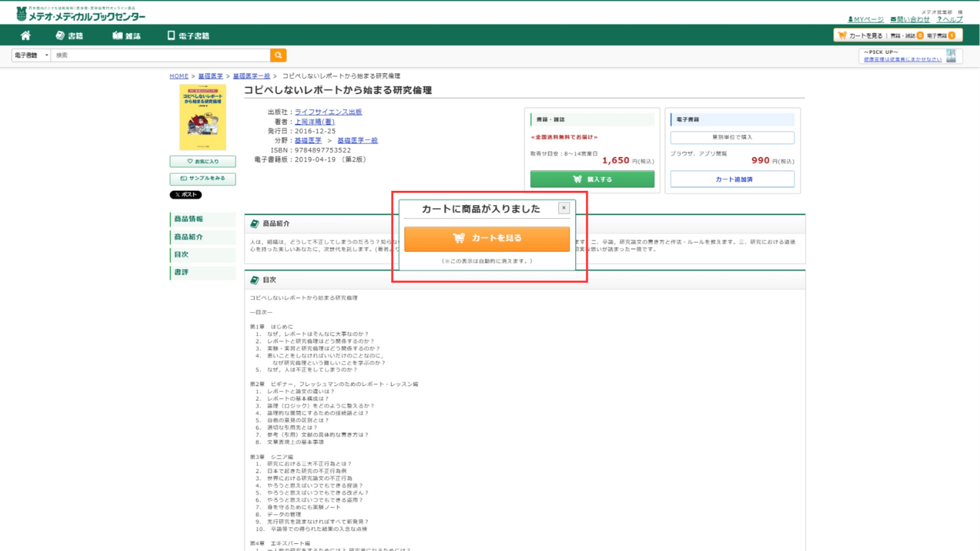The height and width of the screenshot is (551, 980).
Task: Open the ?ヘルプ help link
Action: [950, 19]
